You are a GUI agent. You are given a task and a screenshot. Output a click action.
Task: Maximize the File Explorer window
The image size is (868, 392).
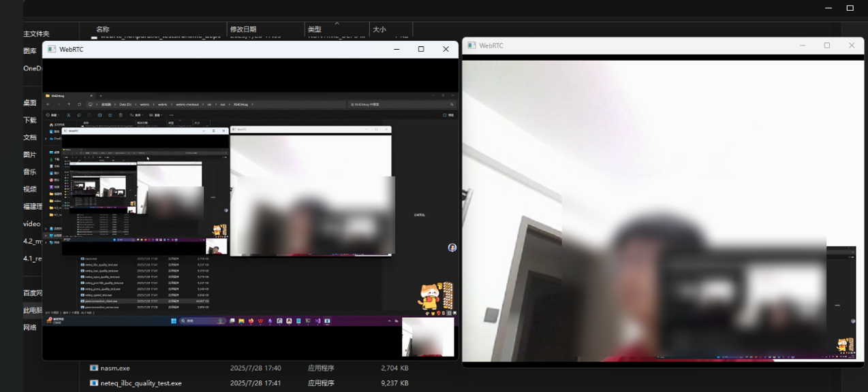pos(850,8)
